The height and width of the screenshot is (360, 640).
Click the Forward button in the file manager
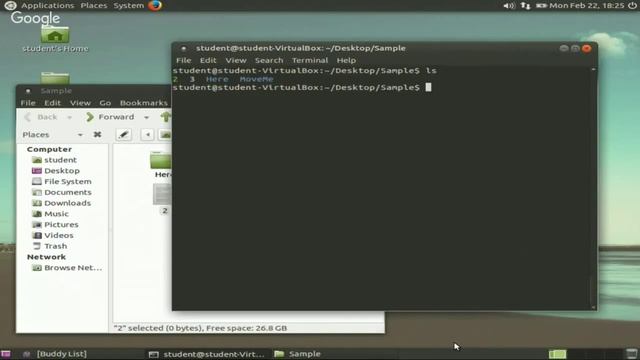click(110, 117)
